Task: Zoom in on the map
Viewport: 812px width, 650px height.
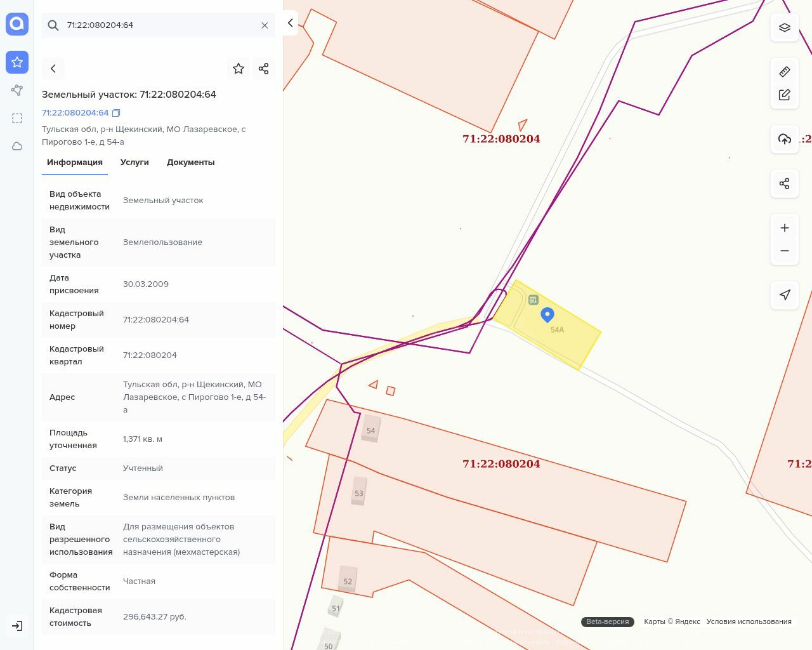Action: point(785,228)
